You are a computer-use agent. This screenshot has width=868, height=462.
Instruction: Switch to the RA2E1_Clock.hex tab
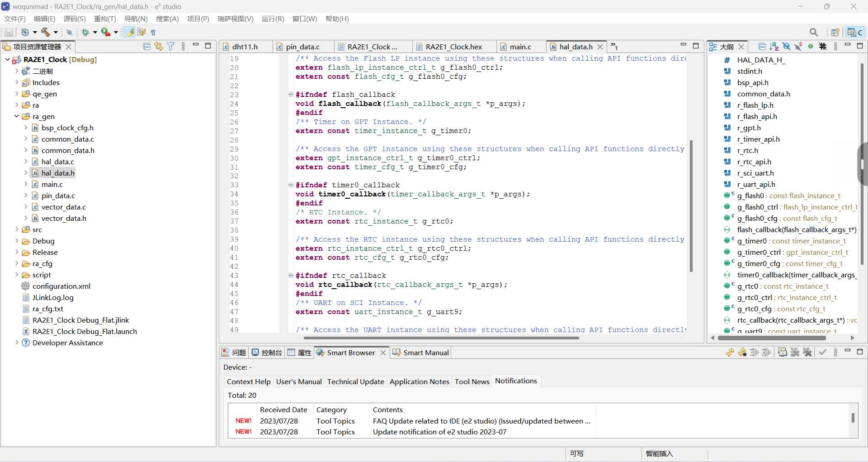(x=454, y=47)
